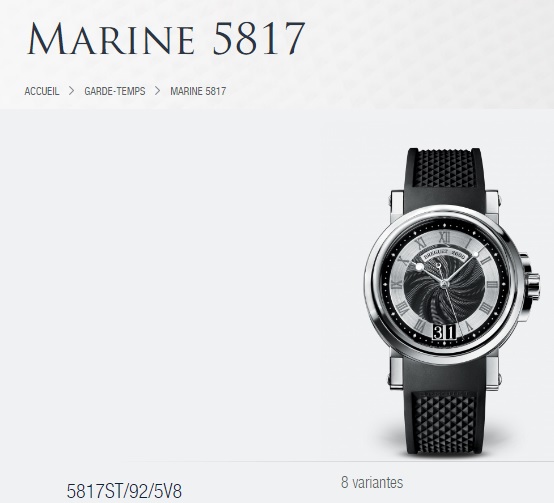The width and height of the screenshot is (554, 503).
Task: Click the Breguet signature plate on dial
Action: [x=444, y=254]
